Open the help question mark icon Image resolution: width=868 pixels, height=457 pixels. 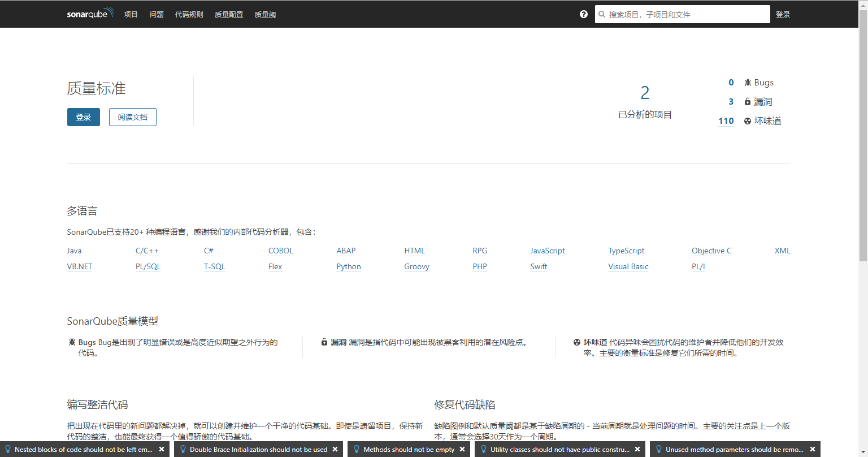coord(584,14)
